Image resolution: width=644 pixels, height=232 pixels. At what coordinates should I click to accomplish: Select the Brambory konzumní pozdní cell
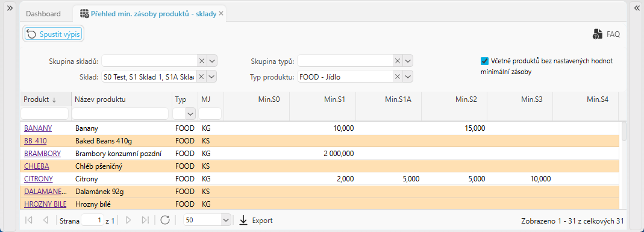coord(122,154)
